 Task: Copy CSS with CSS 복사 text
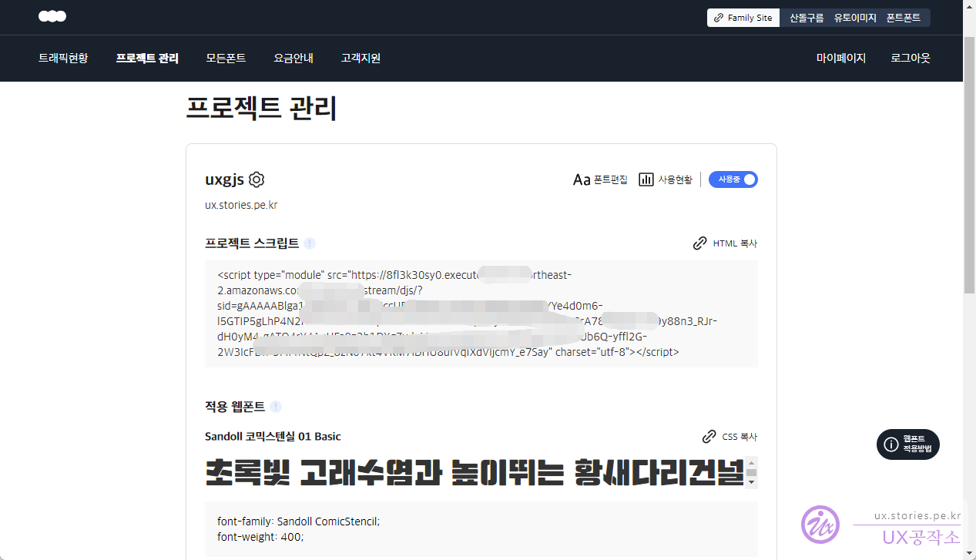740,437
